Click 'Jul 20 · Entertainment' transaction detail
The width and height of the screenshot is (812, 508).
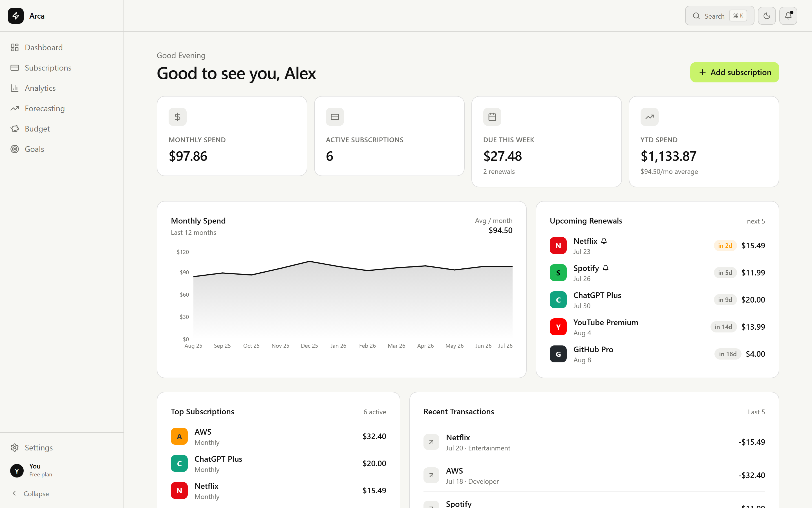coord(478,448)
